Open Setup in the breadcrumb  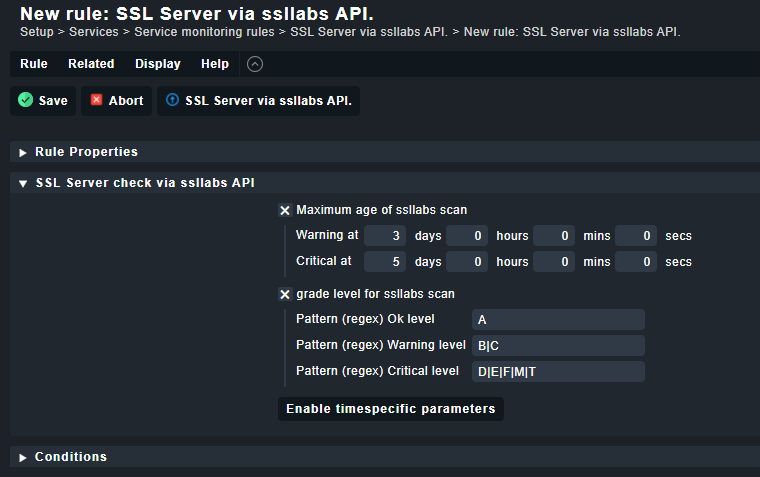coord(37,32)
